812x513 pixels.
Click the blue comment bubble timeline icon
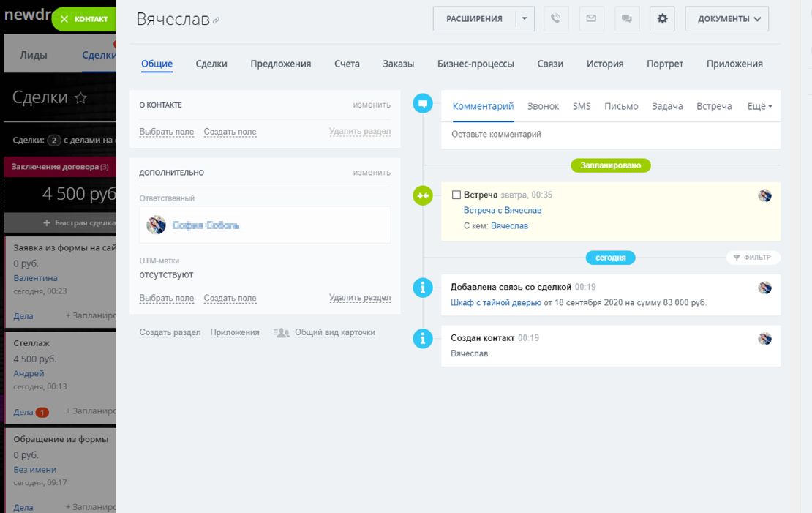pos(423,103)
